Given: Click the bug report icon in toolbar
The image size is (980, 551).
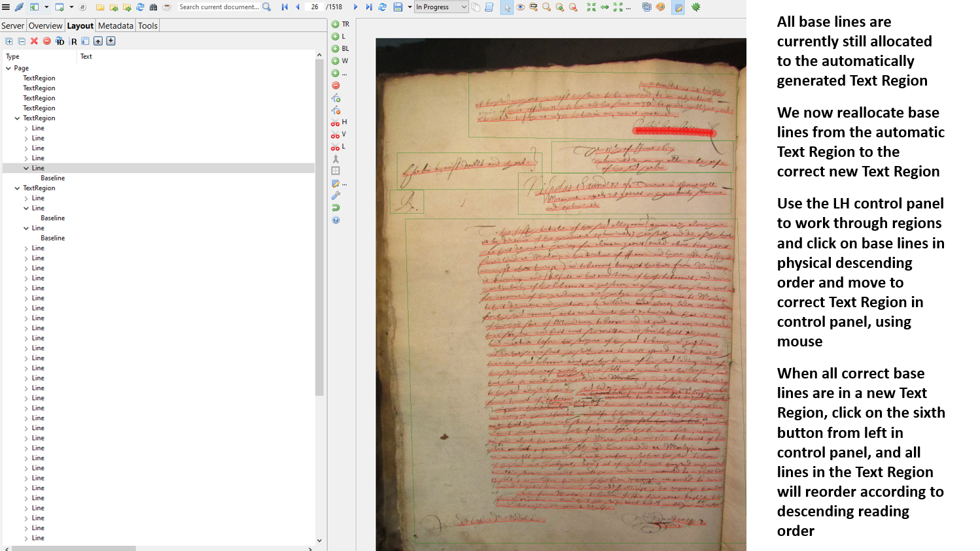Looking at the screenshot, I should pos(696,7).
